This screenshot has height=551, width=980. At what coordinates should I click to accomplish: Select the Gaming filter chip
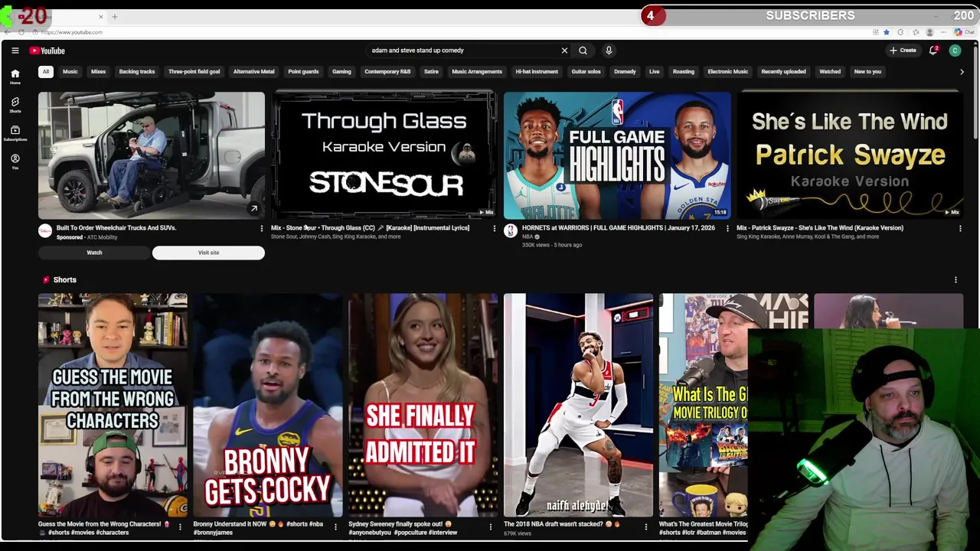point(341,72)
